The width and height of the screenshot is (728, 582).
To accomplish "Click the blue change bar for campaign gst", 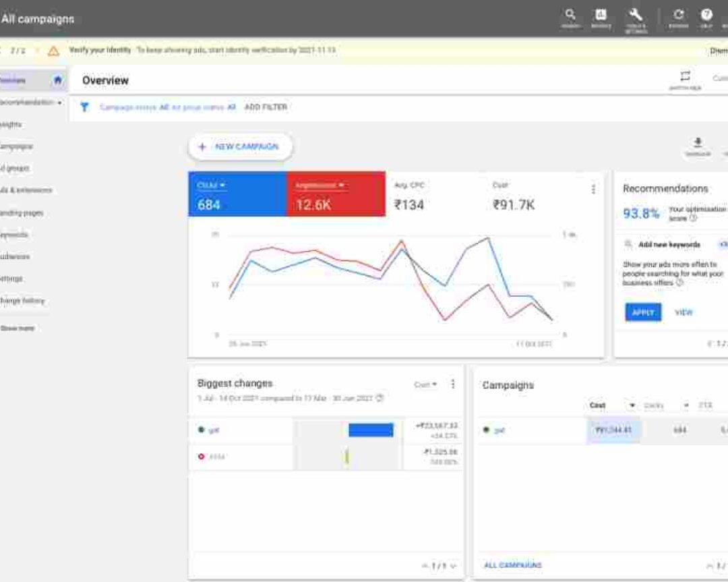I will (x=370, y=430).
